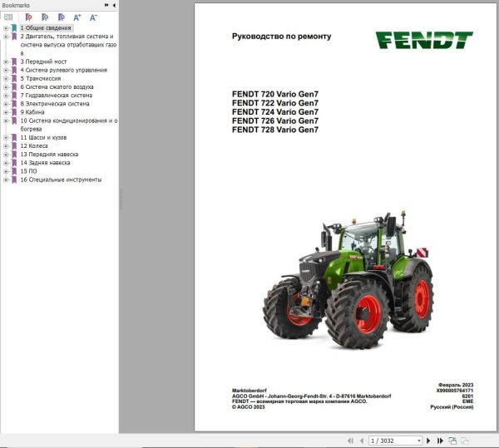Screen dimensions: 499x448
Task: Jump to the last page
Action: 440,441
